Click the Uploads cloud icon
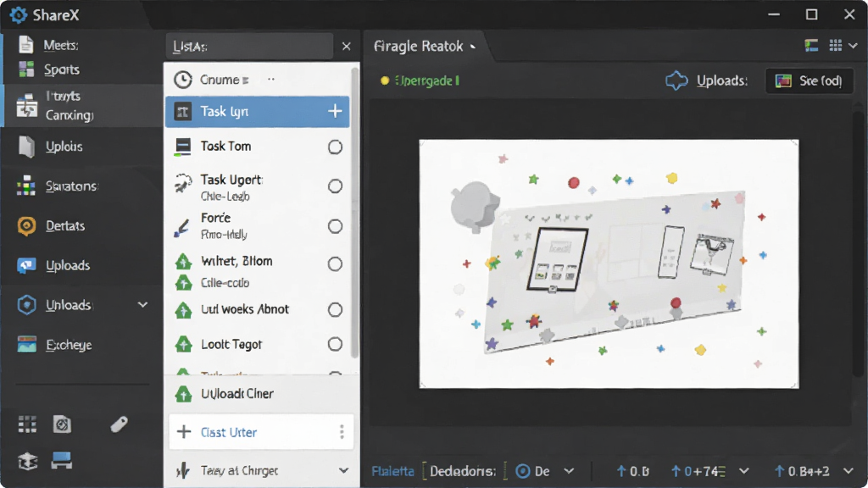This screenshot has width=868, height=488. (676, 80)
